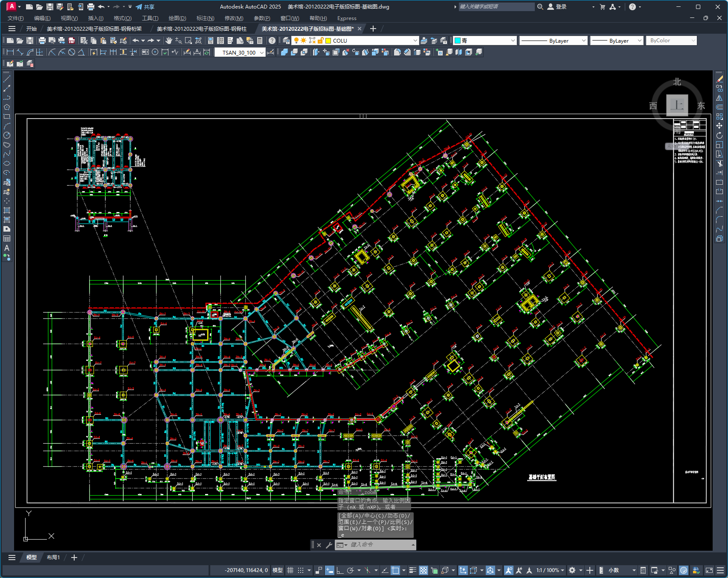Click the DWF publish icon
The height and width of the screenshot is (578, 728).
[72, 41]
